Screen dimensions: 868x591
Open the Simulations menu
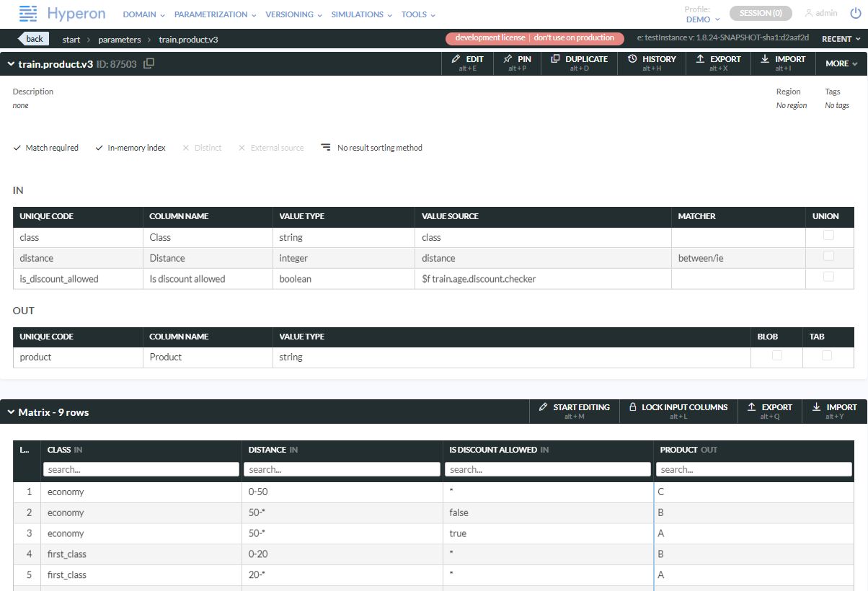pyautogui.click(x=361, y=14)
